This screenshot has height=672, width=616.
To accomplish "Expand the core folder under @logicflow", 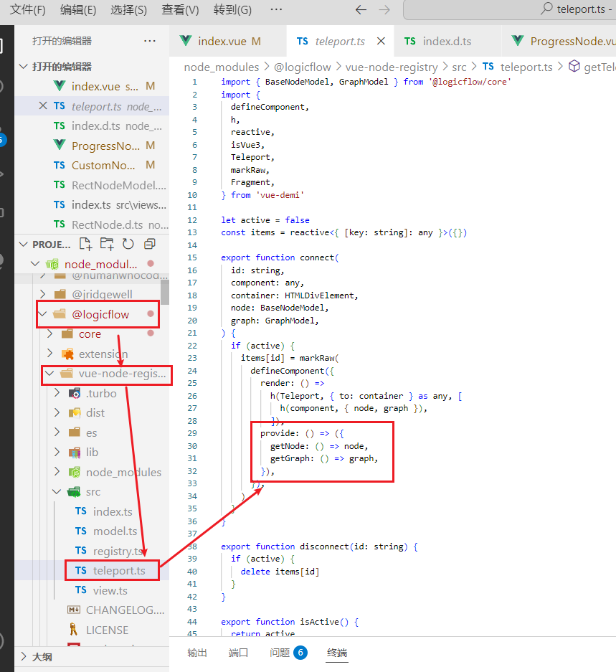I will click(49, 333).
